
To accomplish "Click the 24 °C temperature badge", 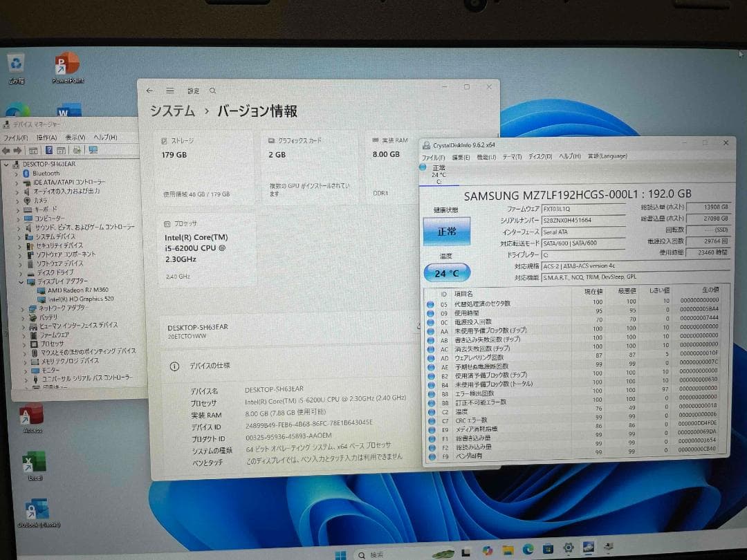I will (448, 272).
